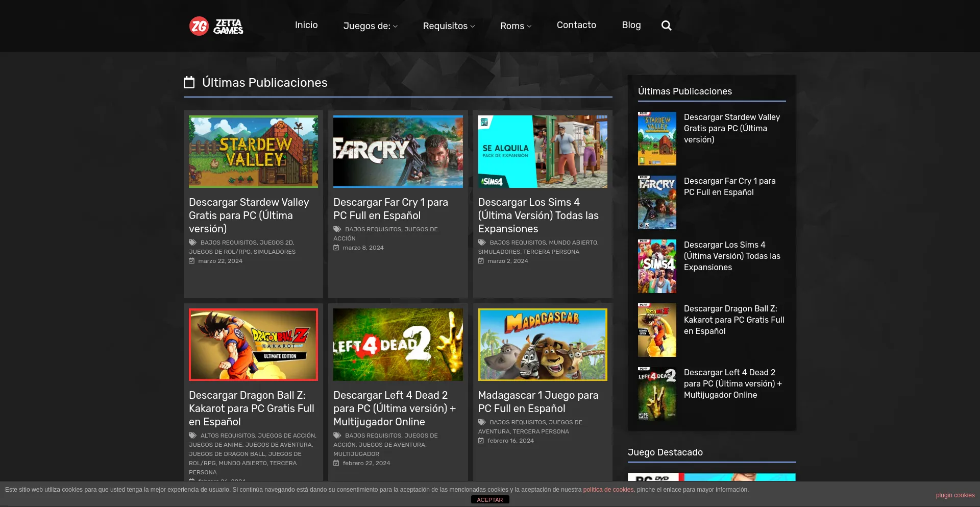Open ALTOS REQUISITOS category tag
The height and width of the screenshot is (507, 980).
click(228, 436)
